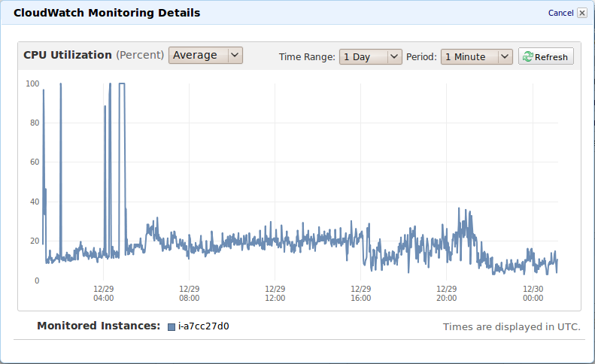This screenshot has height=364, width=595.
Task: Click the 100 value on the y-axis
Action: pos(32,83)
